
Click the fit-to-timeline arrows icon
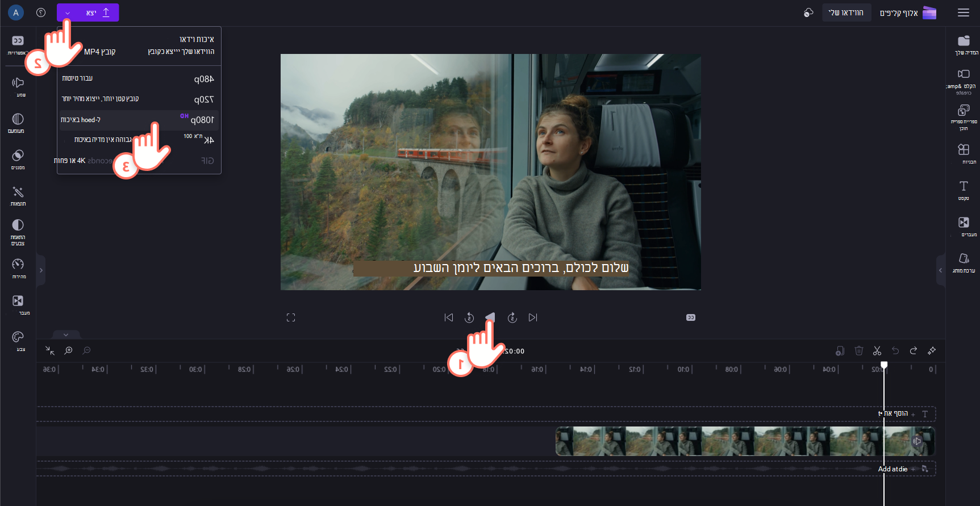click(x=50, y=350)
